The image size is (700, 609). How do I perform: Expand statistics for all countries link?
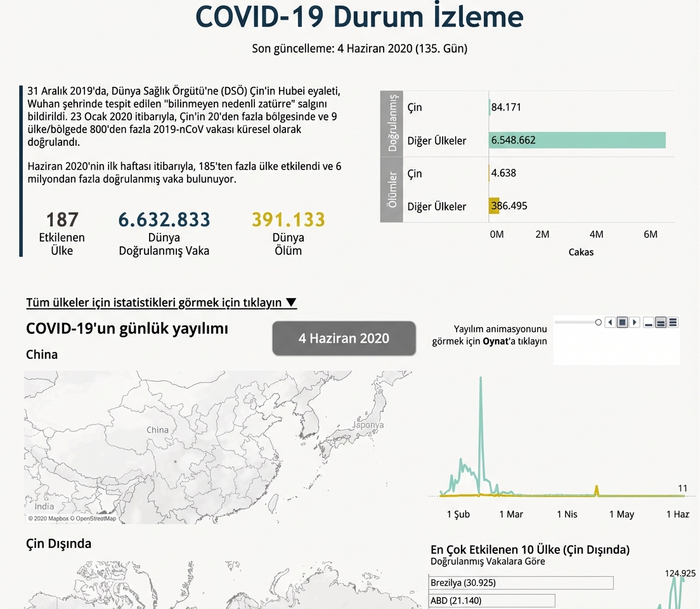pyautogui.click(x=161, y=303)
